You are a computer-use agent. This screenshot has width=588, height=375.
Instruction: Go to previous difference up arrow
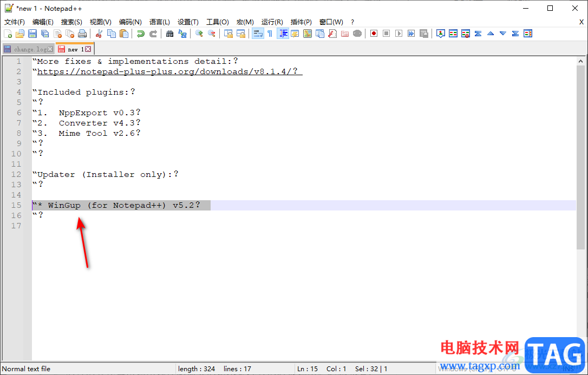click(491, 34)
